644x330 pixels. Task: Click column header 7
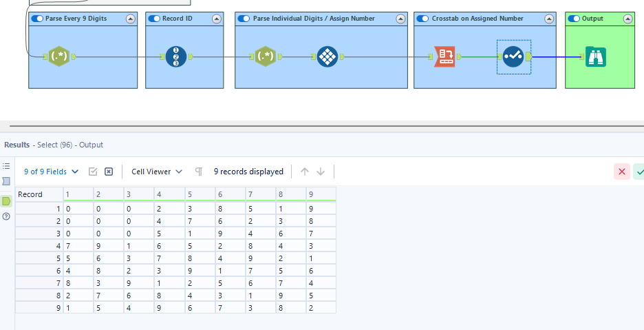click(261, 194)
